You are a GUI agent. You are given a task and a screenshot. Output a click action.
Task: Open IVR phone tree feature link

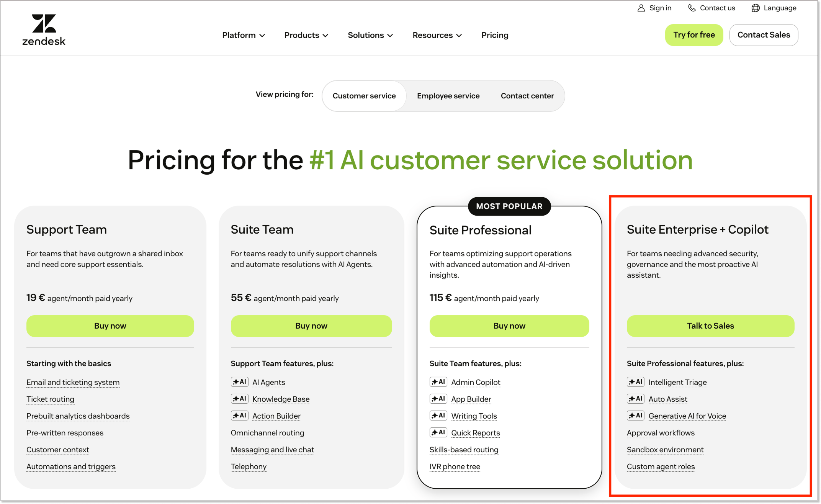pos(455,466)
